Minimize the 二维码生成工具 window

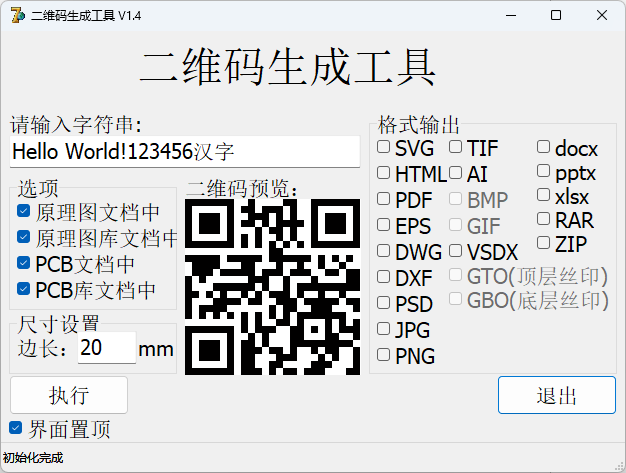point(511,16)
